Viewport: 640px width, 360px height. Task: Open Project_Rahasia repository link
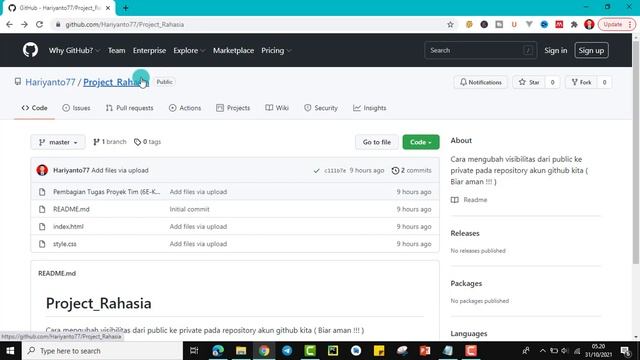pos(116,82)
